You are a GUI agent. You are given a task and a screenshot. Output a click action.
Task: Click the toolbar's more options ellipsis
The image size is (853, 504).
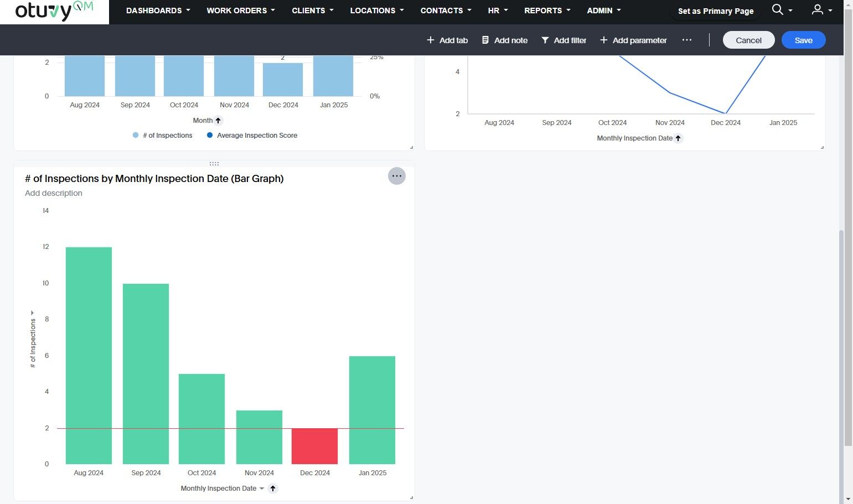pos(687,40)
